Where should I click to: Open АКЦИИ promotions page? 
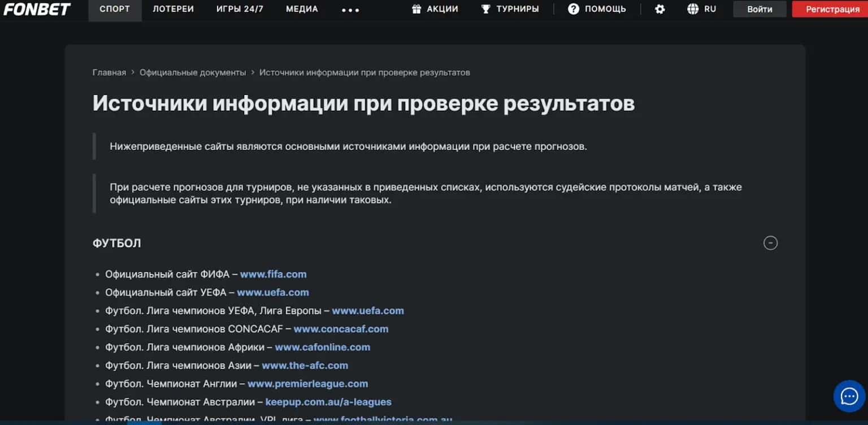pos(442,9)
